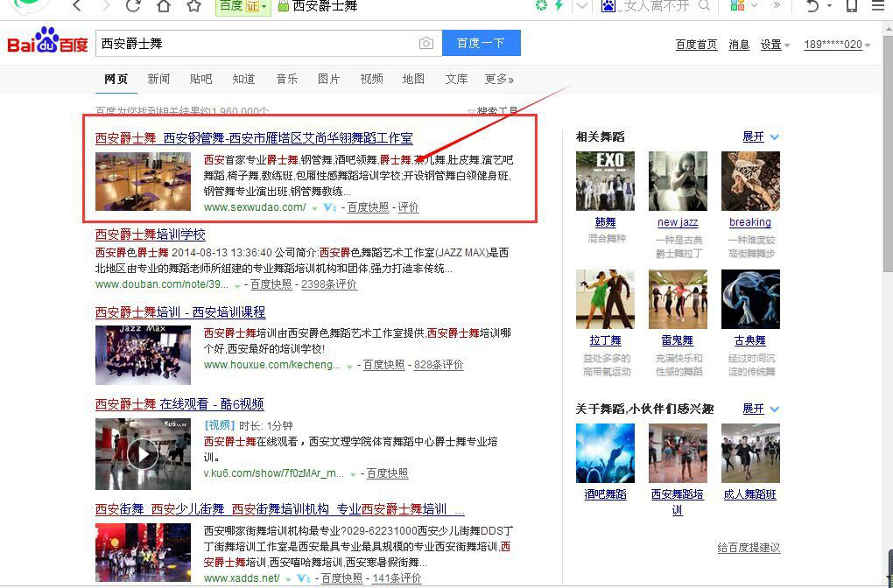Open 百度首页 link

(696, 45)
